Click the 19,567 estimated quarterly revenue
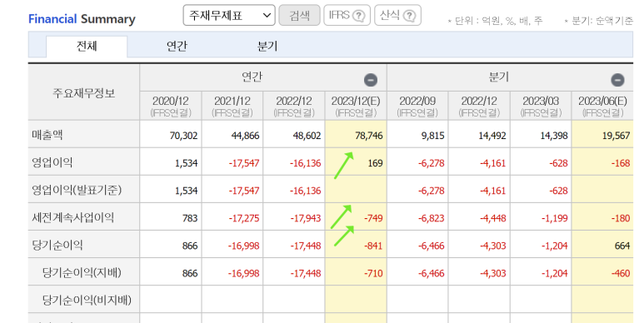The width and height of the screenshot is (644, 323). tap(616, 136)
